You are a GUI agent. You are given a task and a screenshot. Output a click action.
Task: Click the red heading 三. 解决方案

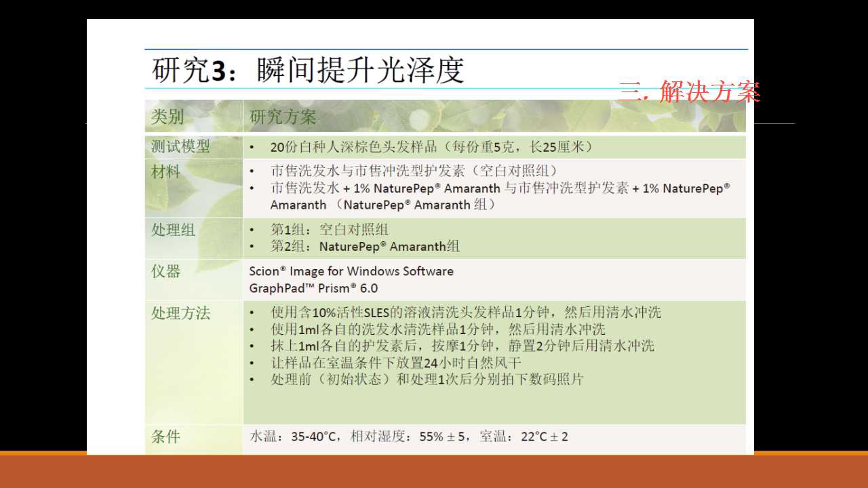pyautogui.click(x=689, y=91)
